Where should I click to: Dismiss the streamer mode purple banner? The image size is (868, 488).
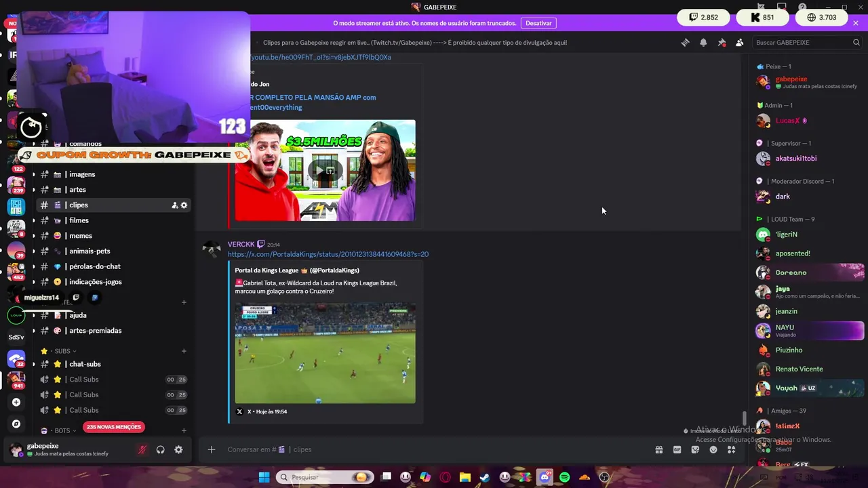(x=856, y=23)
